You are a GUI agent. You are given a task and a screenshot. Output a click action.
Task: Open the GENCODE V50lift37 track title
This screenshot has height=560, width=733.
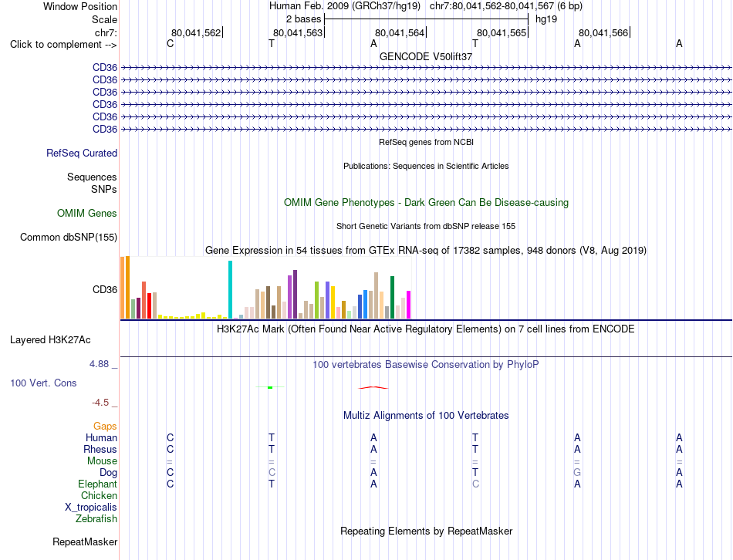426,56
